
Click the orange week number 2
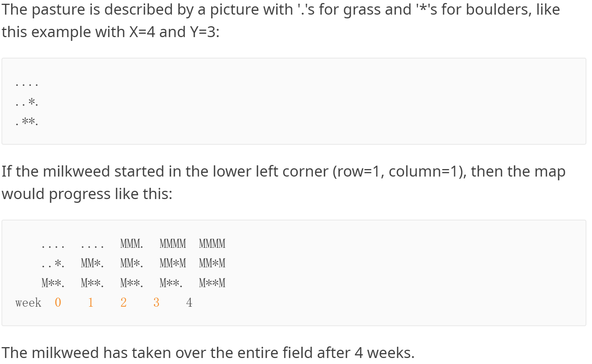point(123,302)
